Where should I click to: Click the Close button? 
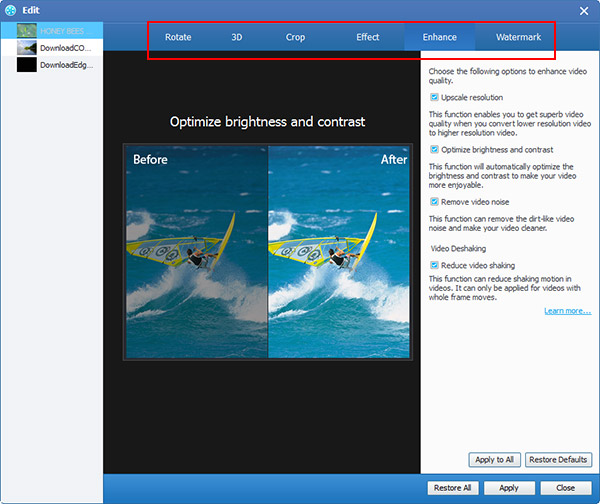[566, 488]
